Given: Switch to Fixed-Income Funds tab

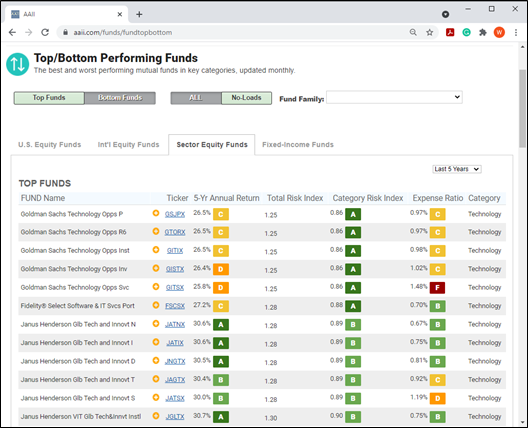Looking at the screenshot, I should [x=298, y=145].
